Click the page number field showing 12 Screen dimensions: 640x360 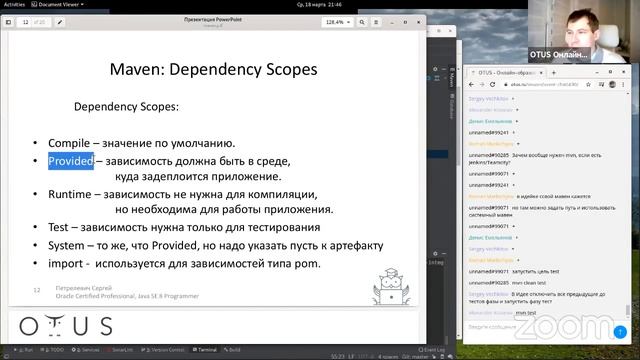pos(26,22)
